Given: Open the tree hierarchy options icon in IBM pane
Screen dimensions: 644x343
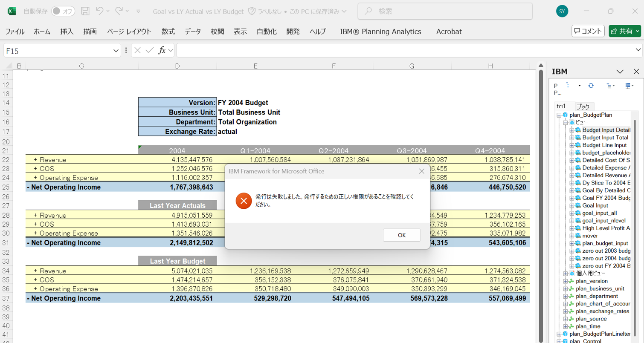Looking at the screenshot, I should pos(611,85).
